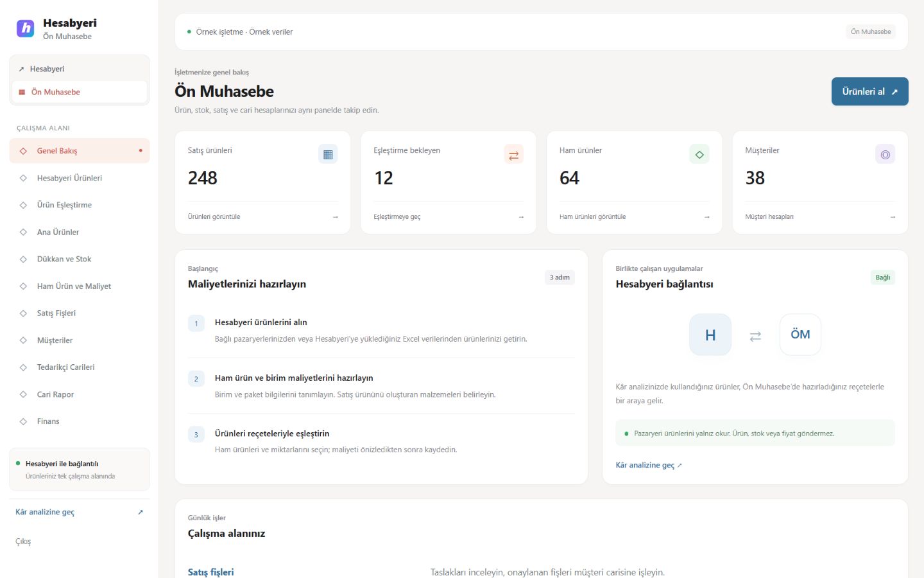Viewport: 924px width, 578px height.
Task: Click the arrow next to Ürünleri görüntüle
Action: [x=335, y=217]
